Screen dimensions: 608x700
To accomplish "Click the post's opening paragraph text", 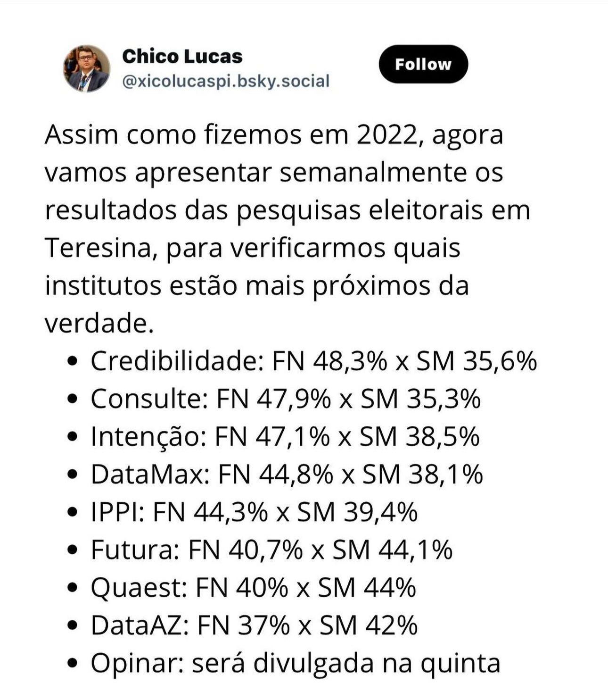I will point(288,229).
